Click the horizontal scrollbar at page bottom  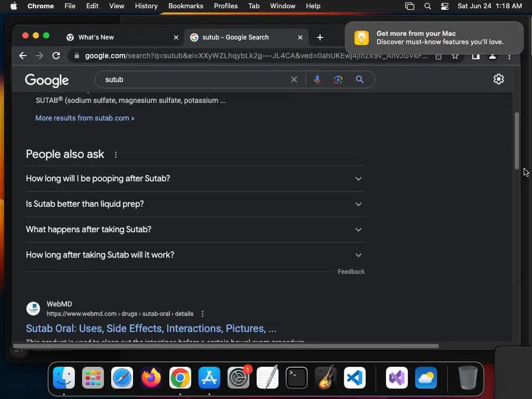click(225, 346)
